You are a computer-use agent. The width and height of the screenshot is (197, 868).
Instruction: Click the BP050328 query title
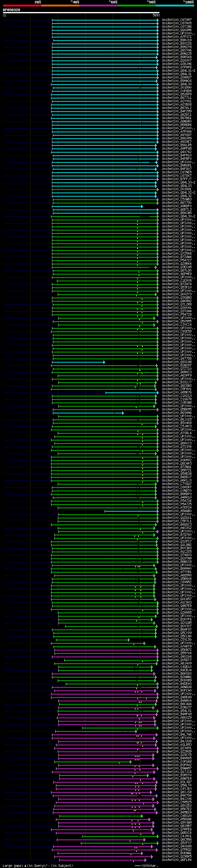[11, 10]
